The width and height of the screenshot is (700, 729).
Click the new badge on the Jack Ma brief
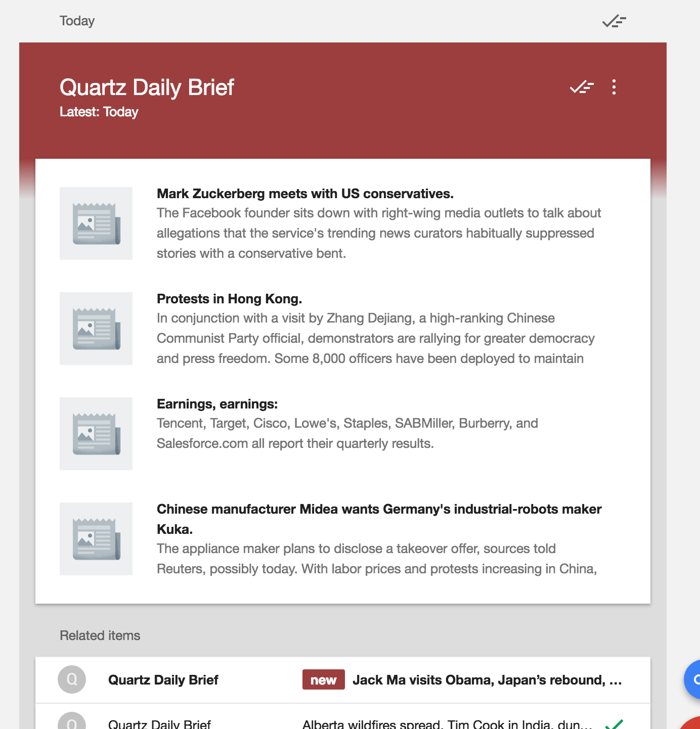[x=323, y=679]
